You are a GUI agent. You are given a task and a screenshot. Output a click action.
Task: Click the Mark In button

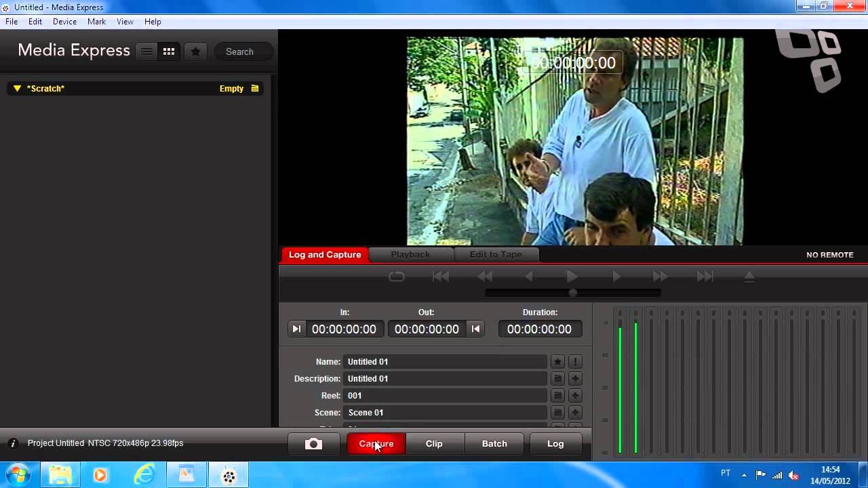pos(296,329)
